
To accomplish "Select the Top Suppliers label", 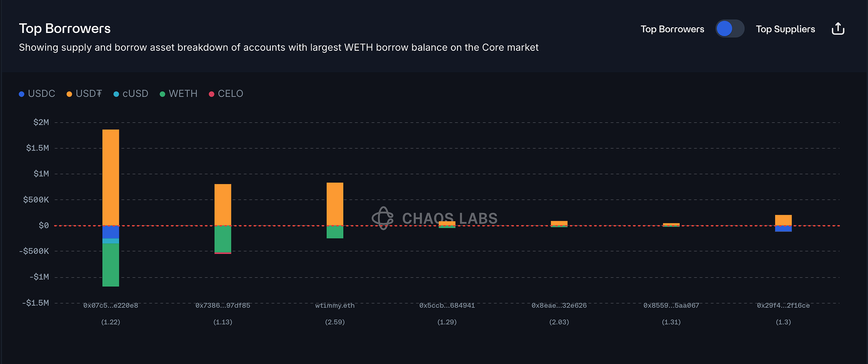I will 785,29.
